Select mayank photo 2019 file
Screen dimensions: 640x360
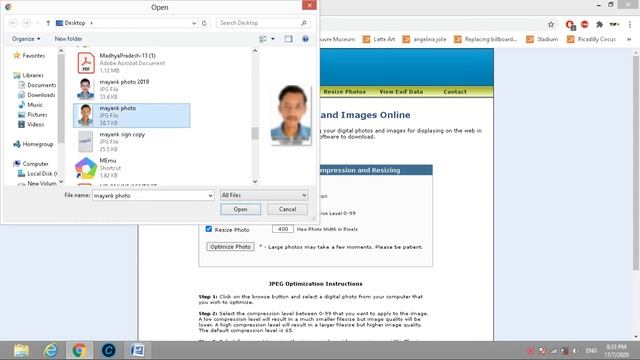click(x=131, y=89)
